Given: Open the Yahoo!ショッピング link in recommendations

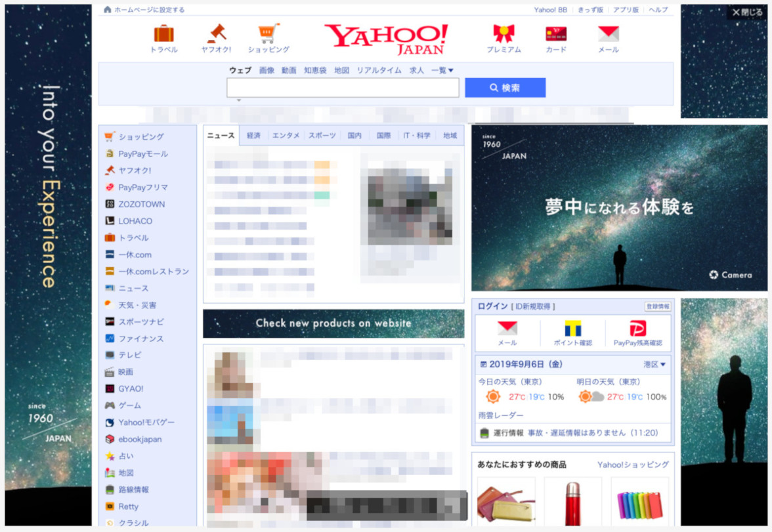Looking at the screenshot, I should (x=633, y=464).
